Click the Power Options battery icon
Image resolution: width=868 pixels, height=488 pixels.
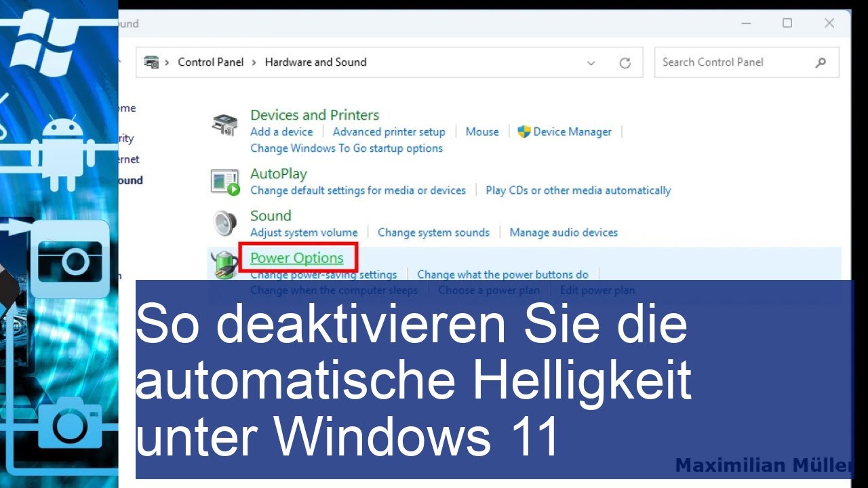pos(224,264)
